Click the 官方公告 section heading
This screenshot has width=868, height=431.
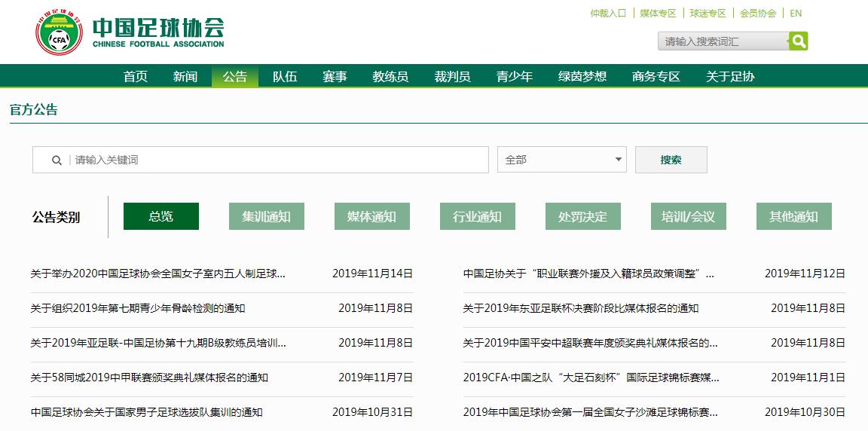click(34, 109)
